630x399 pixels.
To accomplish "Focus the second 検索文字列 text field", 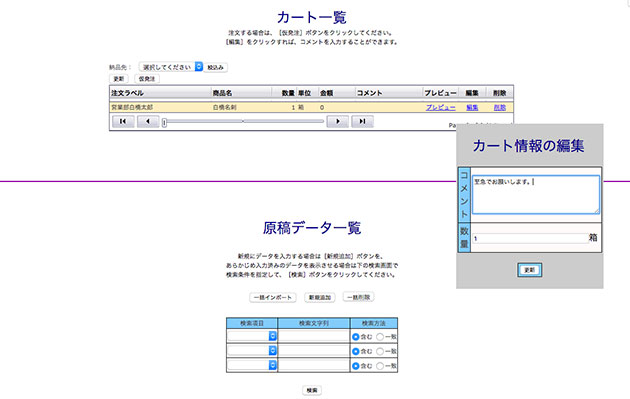I will click(x=313, y=350).
